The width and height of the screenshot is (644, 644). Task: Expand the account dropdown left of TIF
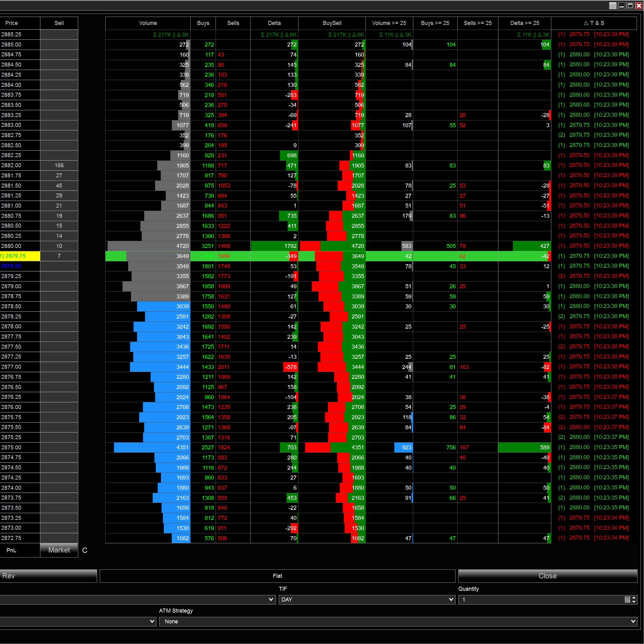pos(271,600)
